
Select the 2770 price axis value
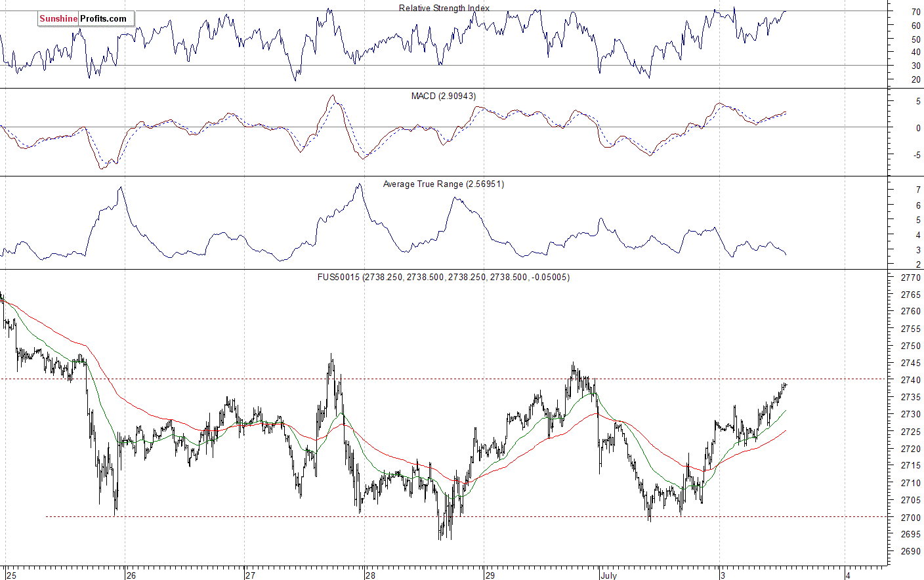910,278
